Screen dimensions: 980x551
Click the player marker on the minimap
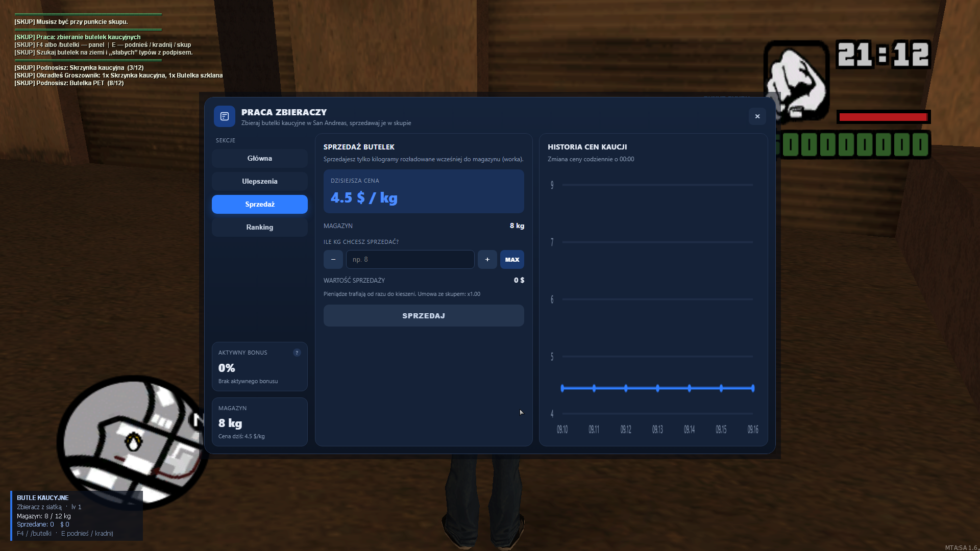pyautogui.click(x=134, y=442)
